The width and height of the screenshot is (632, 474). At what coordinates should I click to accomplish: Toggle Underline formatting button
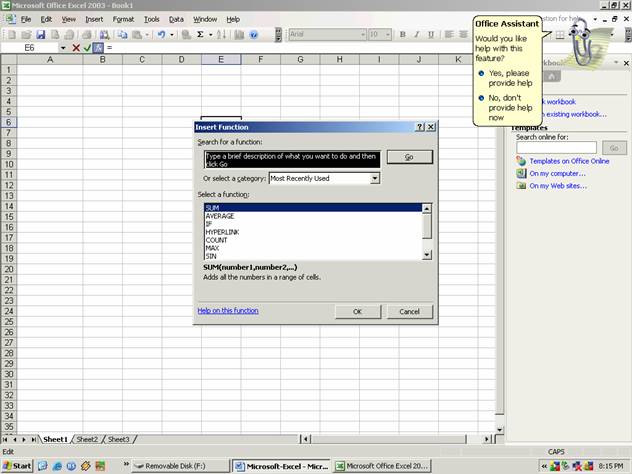pos(431,35)
